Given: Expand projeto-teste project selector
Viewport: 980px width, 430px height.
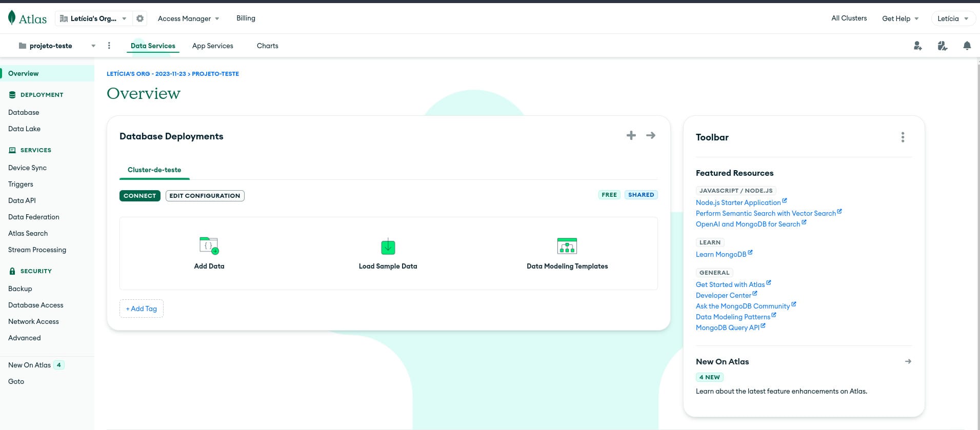Looking at the screenshot, I should tap(93, 46).
